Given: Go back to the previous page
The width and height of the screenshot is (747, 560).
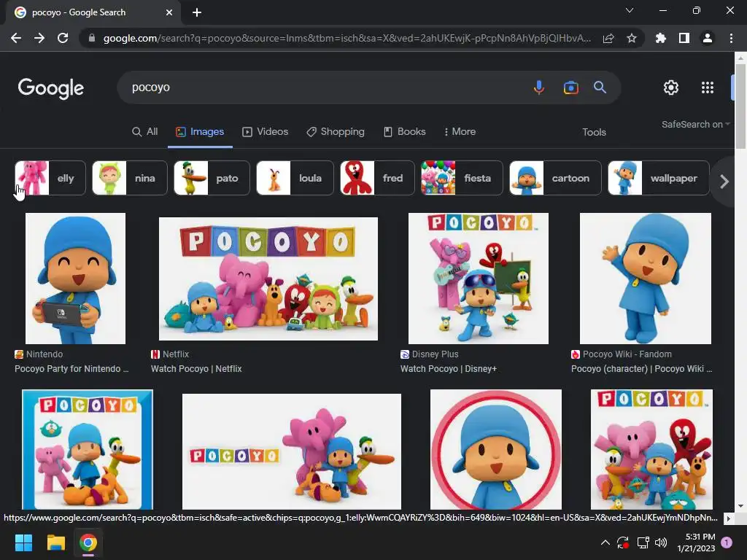Looking at the screenshot, I should coord(16,38).
